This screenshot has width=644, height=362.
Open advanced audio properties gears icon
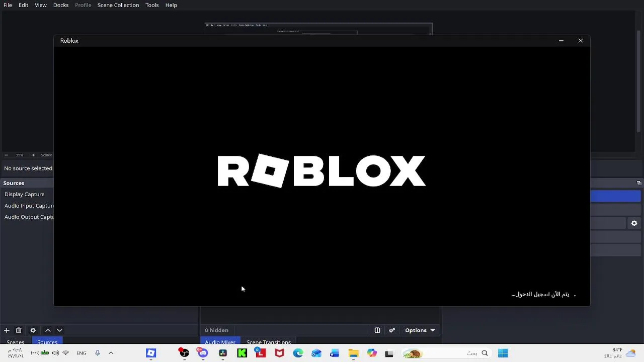coord(392,330)
